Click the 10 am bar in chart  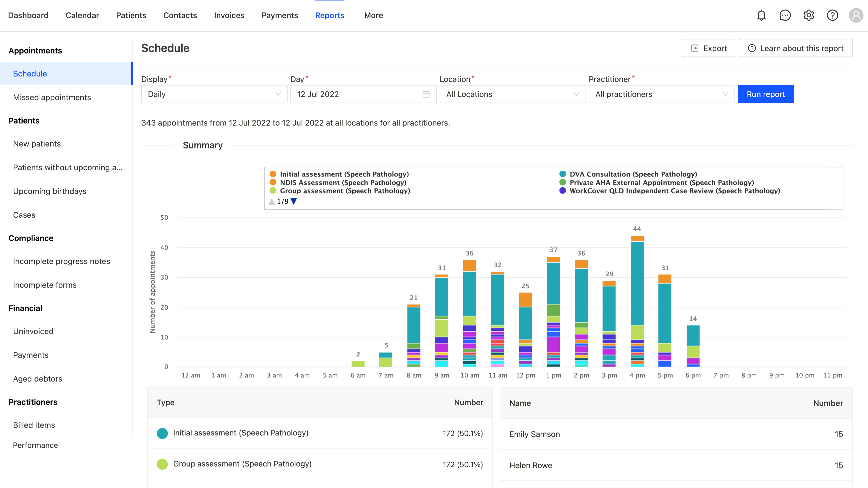tap(469, 313)
